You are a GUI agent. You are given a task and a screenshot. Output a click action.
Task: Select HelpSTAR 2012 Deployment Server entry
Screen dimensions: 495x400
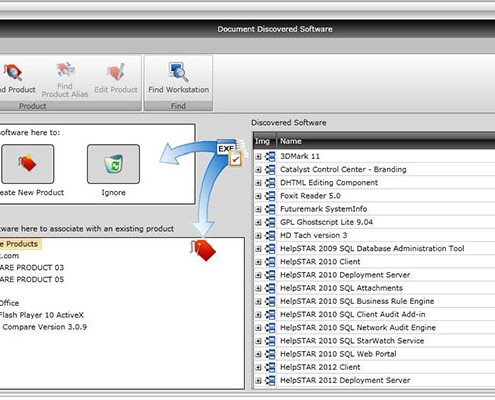345,380
